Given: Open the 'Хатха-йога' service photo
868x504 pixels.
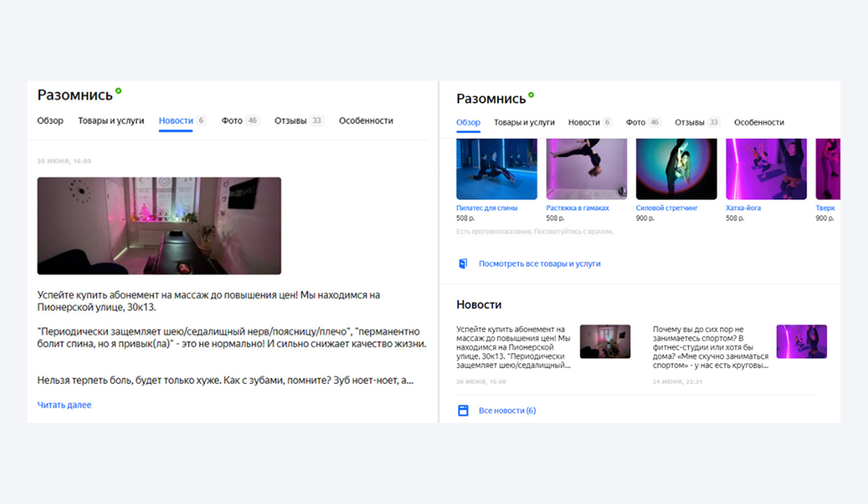Looking at the screenshot, I should pyautogui.click(x=766, y=168).
